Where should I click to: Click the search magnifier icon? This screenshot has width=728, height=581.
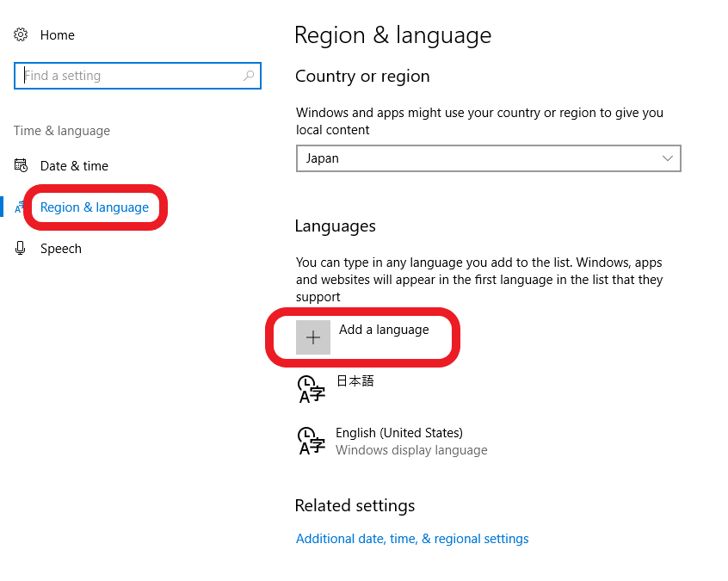pos(249,75)
